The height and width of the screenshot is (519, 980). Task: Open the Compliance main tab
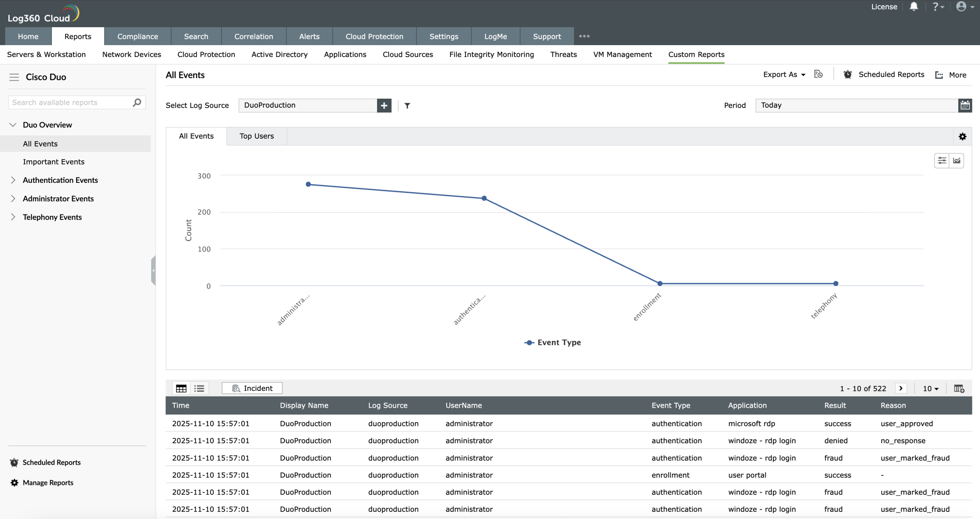coord(137,36)
